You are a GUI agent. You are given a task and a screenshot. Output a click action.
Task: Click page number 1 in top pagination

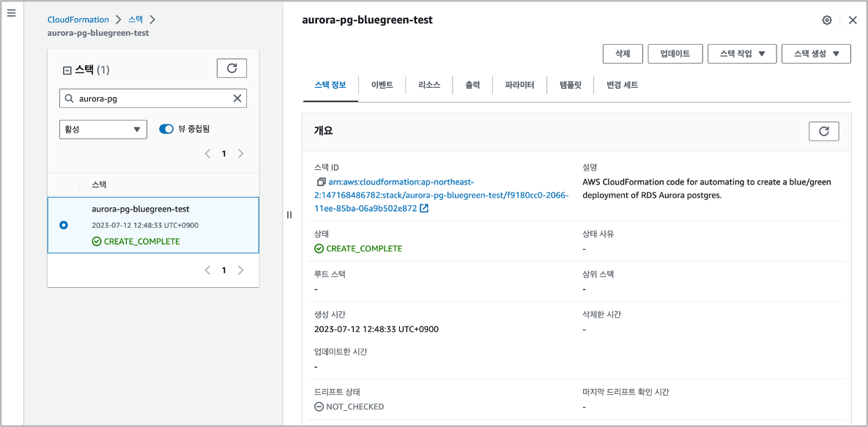224,153
